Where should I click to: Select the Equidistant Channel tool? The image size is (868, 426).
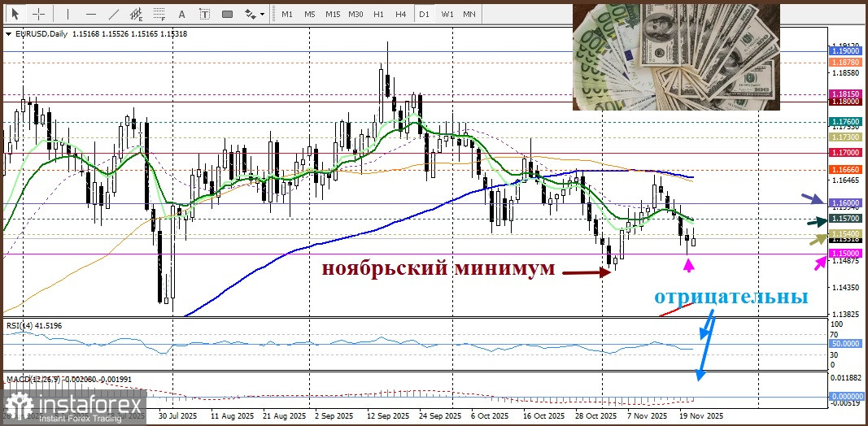coord(136,14)
